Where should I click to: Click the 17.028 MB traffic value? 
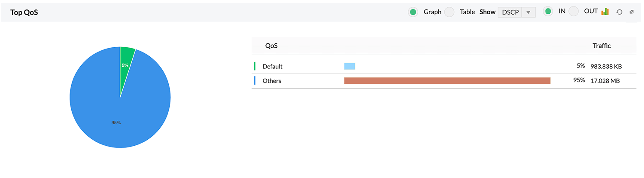[x=605, y=80]
